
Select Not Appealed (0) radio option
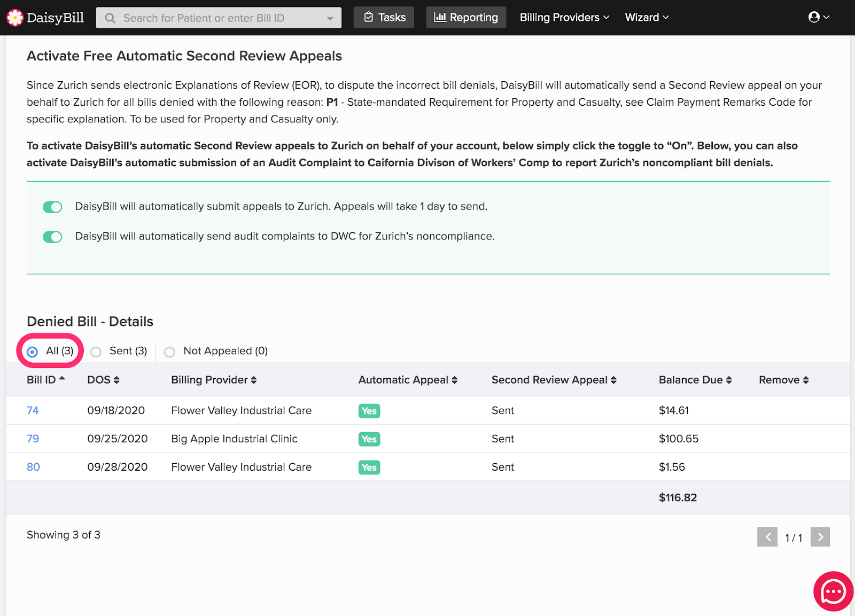point(169,352)
